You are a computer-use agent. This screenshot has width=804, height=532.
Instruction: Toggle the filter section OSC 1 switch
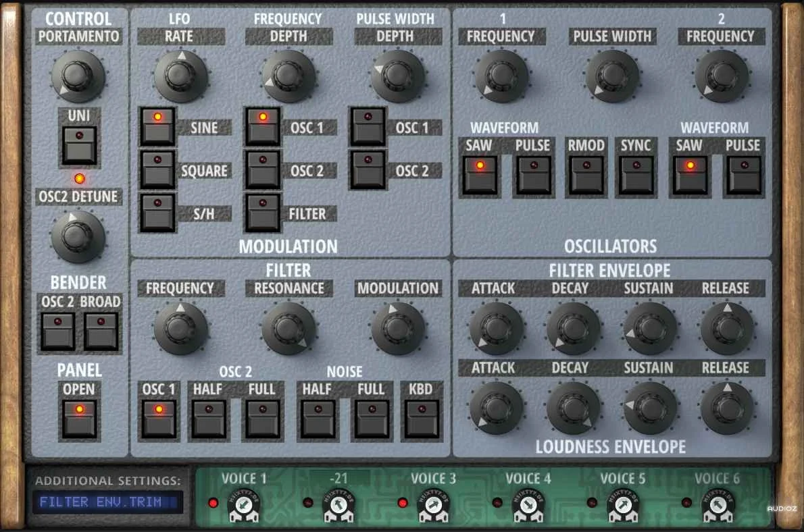coord(159,419)
